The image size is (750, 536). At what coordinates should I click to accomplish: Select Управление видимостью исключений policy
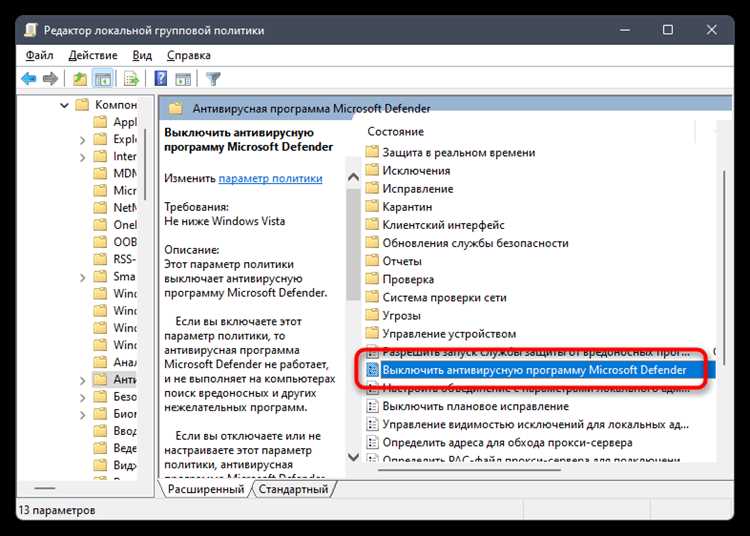tap(528, 425)
